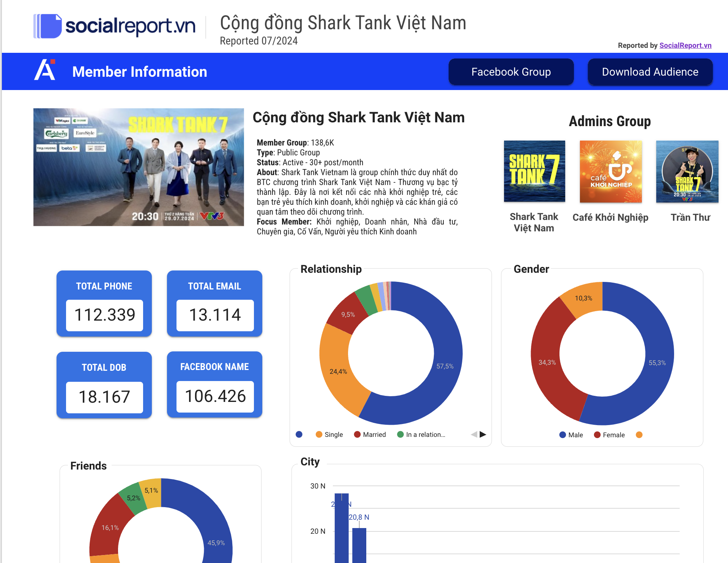This screenshot has width=728, height=563.
Task: Click the 5,2% Friends donut segment
Action: coord(133,498)
